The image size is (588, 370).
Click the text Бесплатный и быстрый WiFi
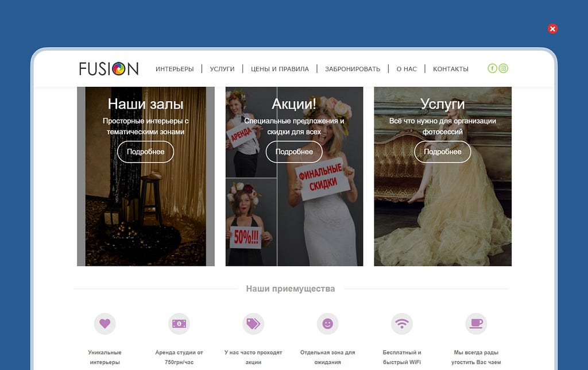click(x=402, y=357)
